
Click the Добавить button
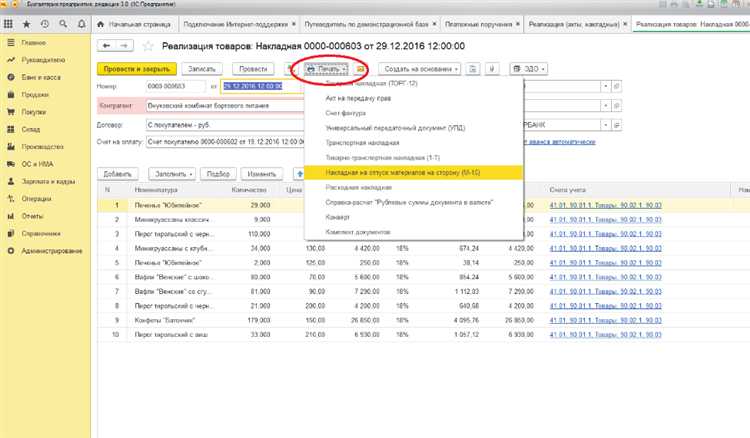pos(118,174)
